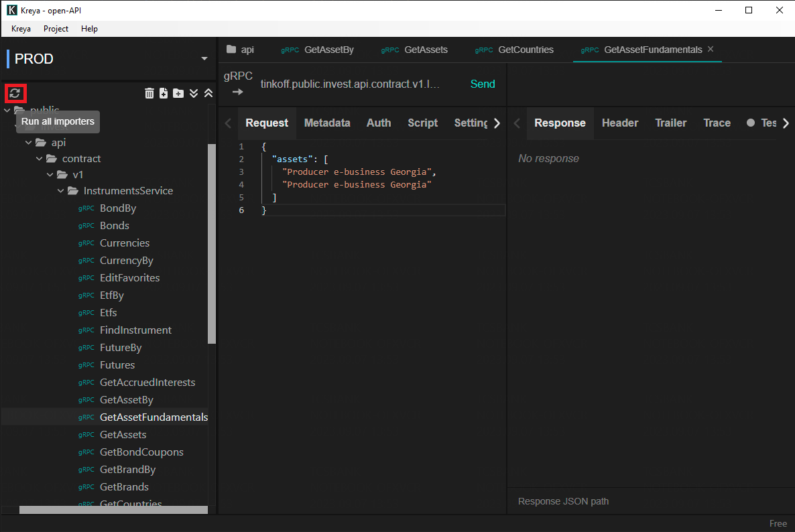Click the new file icon in sidebar toolbar
795x532 pixels.
164,93
